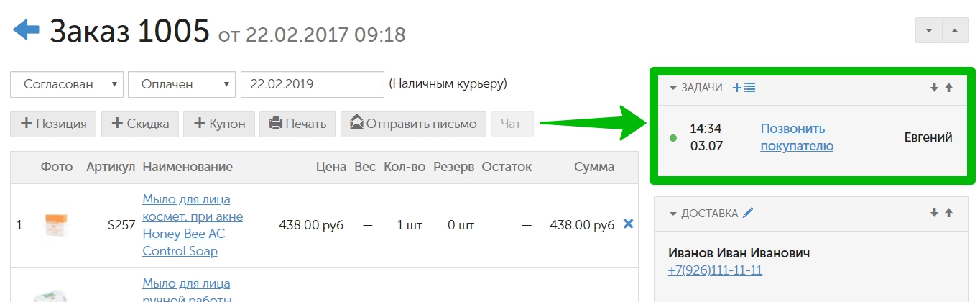Screen dimensions: 980x302
Task: Remove the S257 item with blue X
Action: [628, 224]
